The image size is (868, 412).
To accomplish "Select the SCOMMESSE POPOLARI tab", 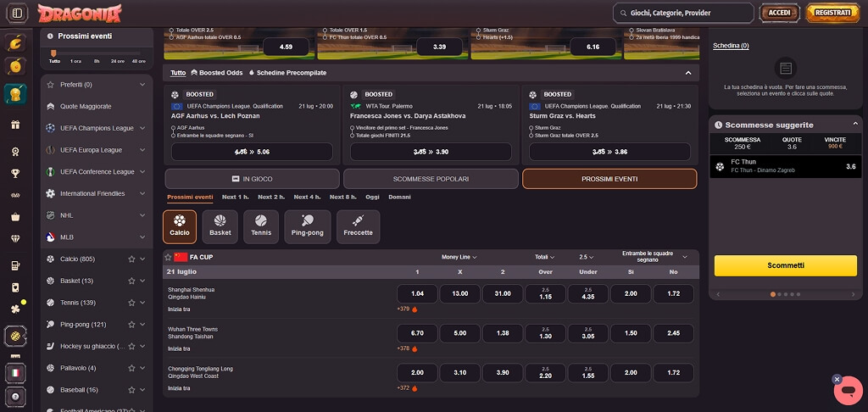I will (431, 179).
